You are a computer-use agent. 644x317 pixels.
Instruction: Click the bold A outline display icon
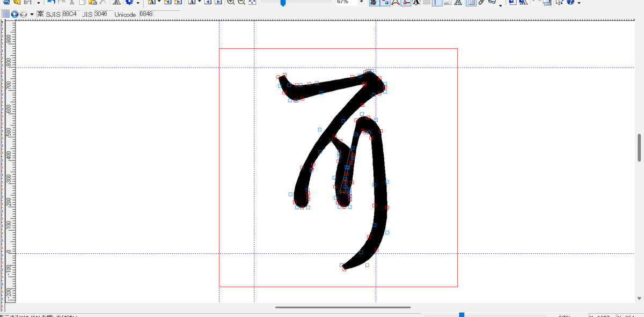pyautogui.click(x=416, y=2)
